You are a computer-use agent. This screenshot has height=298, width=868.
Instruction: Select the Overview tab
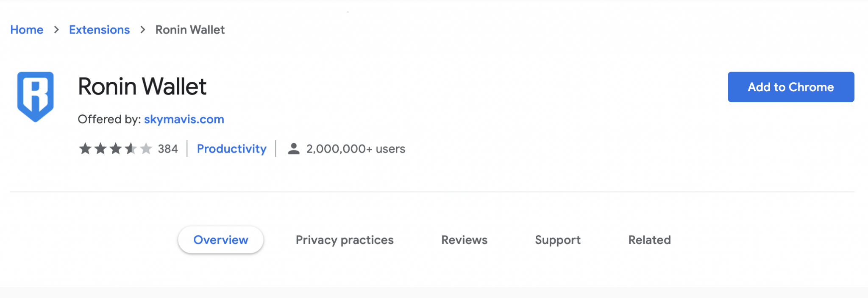(221, 240)
